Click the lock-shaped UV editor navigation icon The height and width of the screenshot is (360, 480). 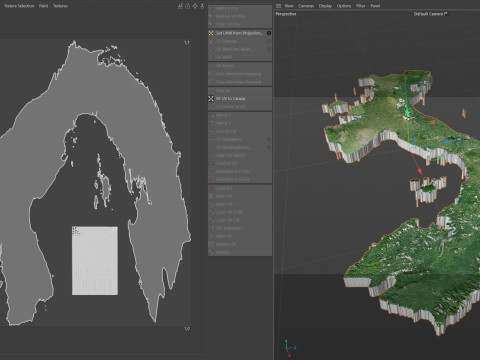point(187,6)
